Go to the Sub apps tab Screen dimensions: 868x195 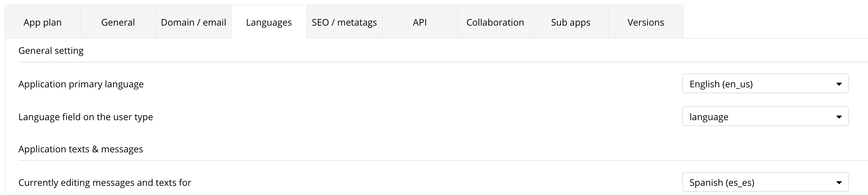(570, 22)
